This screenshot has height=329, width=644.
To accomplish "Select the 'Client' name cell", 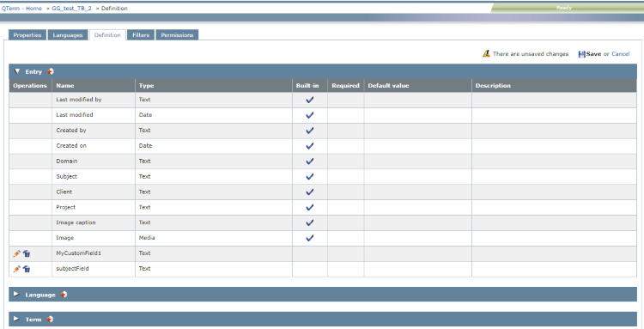I will pos(94,192).
